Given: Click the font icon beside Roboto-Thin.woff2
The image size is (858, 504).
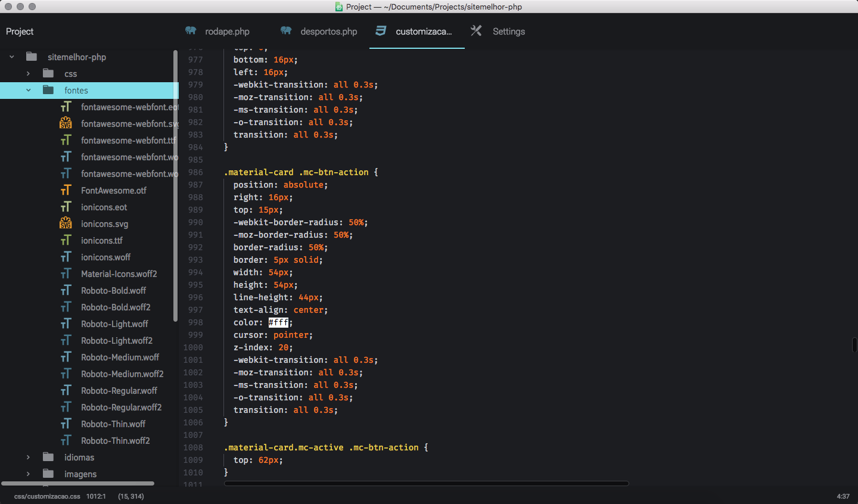Looking at the screenshot, I should tap(66, 440).
